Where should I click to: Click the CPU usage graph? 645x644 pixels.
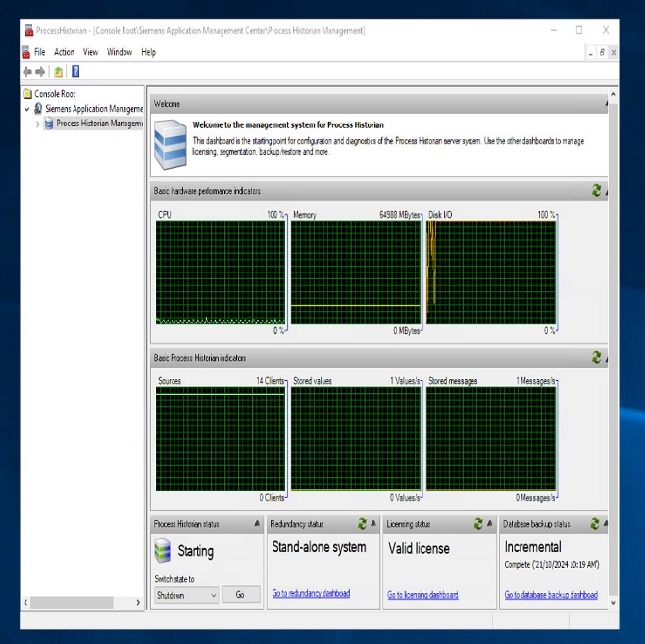point(221,272)
